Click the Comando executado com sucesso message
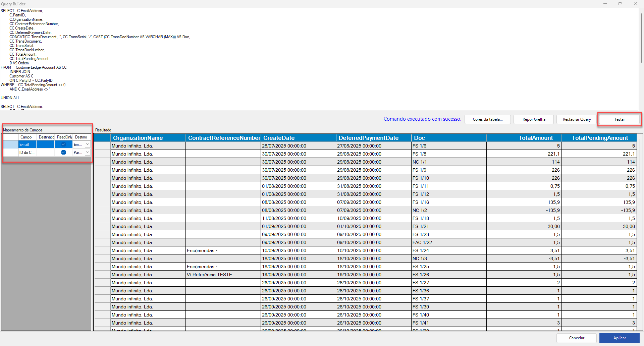Viewport: 644px width, 346px height. (x=422, y=119)
